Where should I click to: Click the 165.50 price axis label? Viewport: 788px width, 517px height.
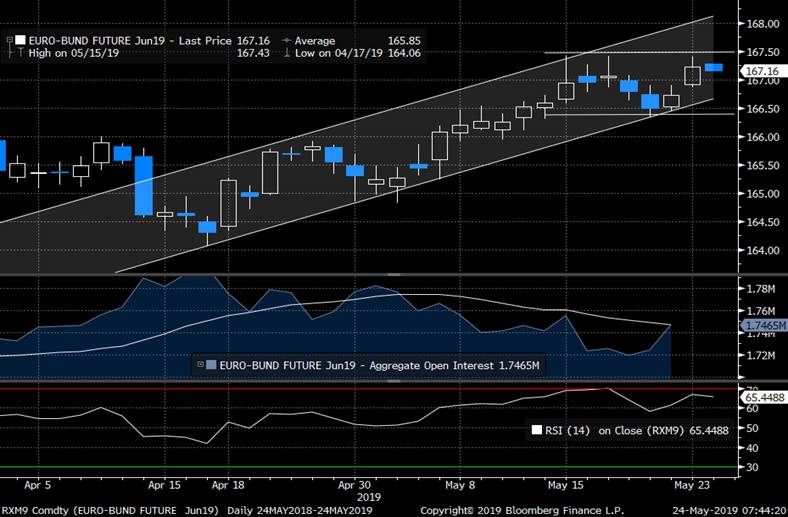pos(762,166)
